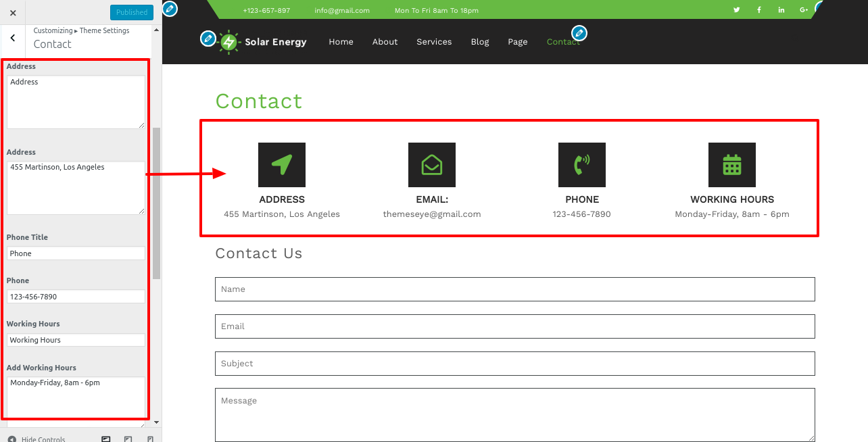
Task: Open the Google Plus social icon
Action: (x=804, y=10)
